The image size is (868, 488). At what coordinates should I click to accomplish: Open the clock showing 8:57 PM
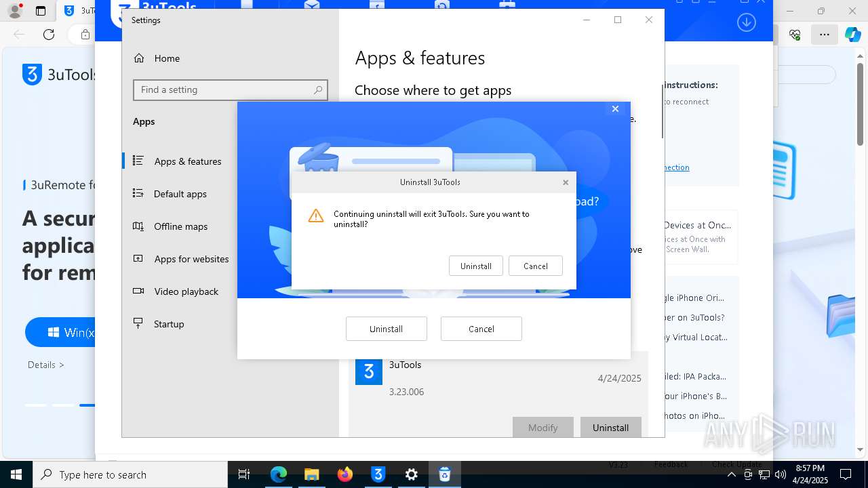[812, 474]
